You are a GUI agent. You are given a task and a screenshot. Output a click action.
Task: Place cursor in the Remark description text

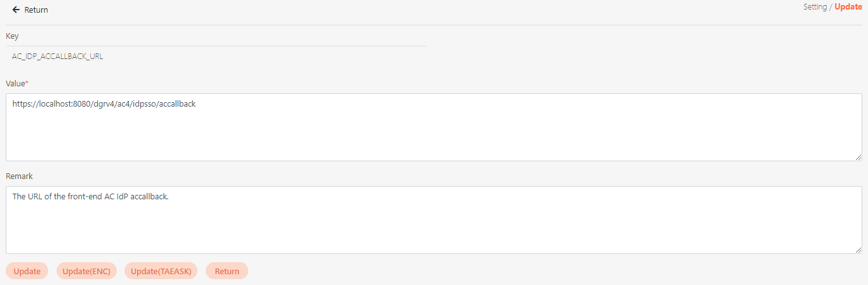point(90,197)
